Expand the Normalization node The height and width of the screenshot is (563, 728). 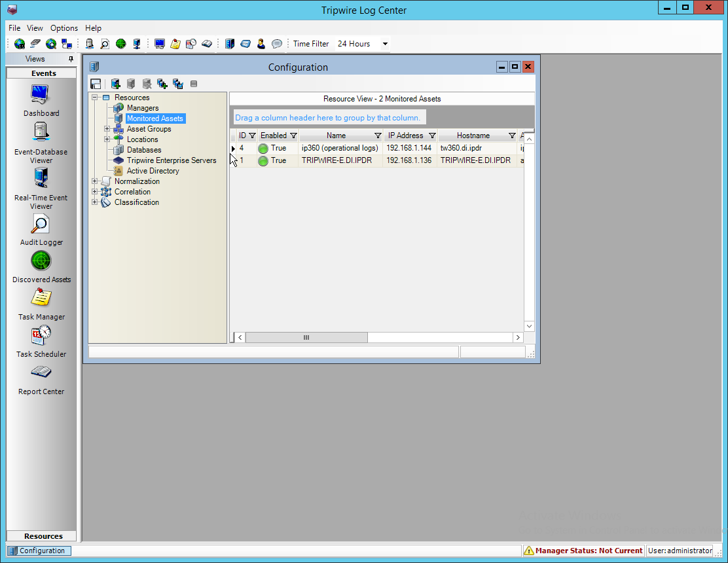pos(95,181)
